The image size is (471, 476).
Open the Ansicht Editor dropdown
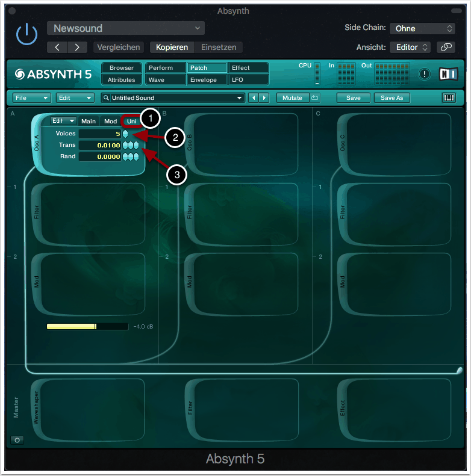[x=410, y=48]
